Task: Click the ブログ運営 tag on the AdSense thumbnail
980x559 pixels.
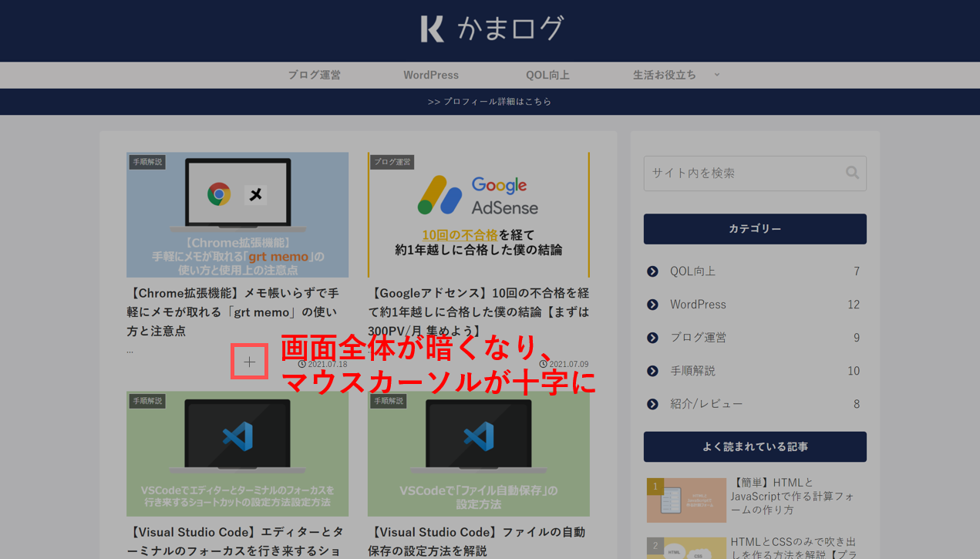Action: [392, 162]
